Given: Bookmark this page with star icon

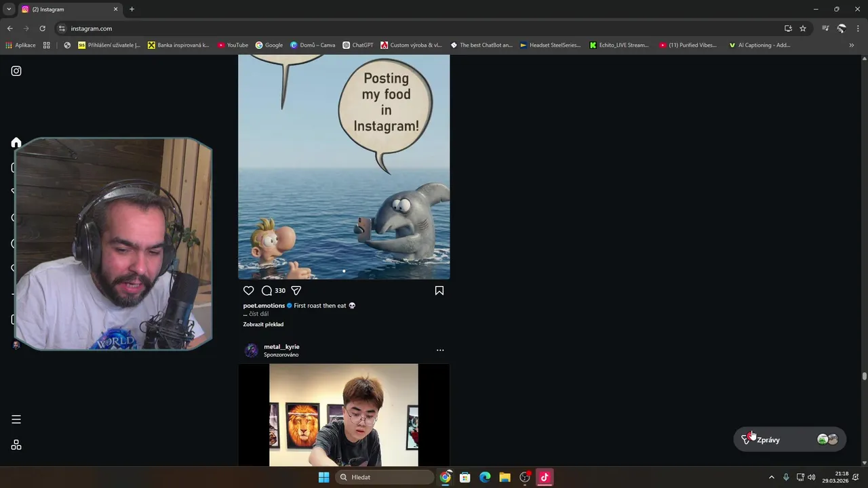Looking at the screenshot, I should pyautogui.click(x=803, y=28).
